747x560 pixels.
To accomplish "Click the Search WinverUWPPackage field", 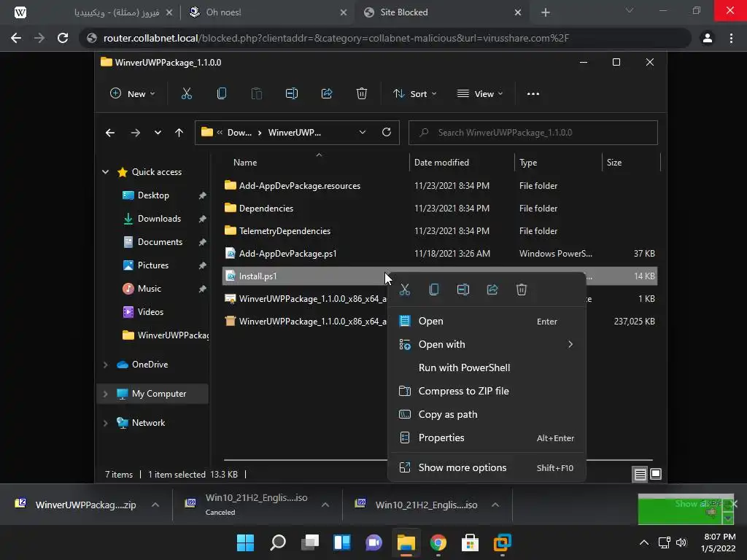I will [x=533, y=133].
